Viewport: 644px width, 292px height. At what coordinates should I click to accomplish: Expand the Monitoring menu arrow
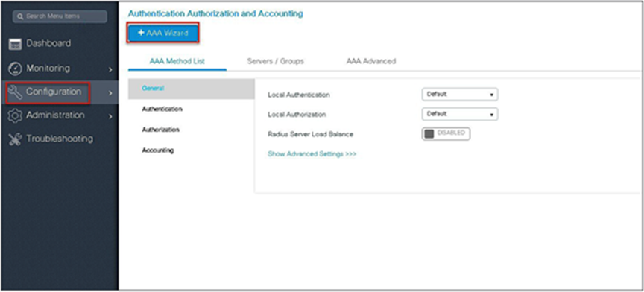click(110, 70)
